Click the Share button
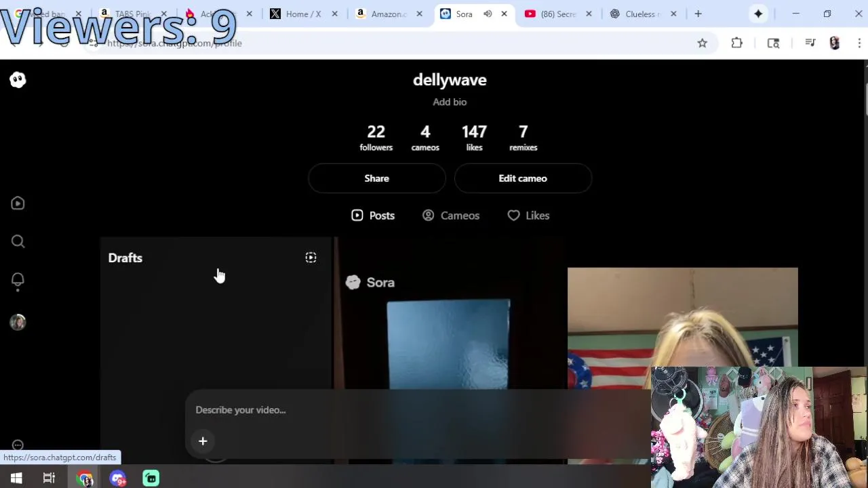The height and width of the screenshot is (488, 868). [377, 178]
